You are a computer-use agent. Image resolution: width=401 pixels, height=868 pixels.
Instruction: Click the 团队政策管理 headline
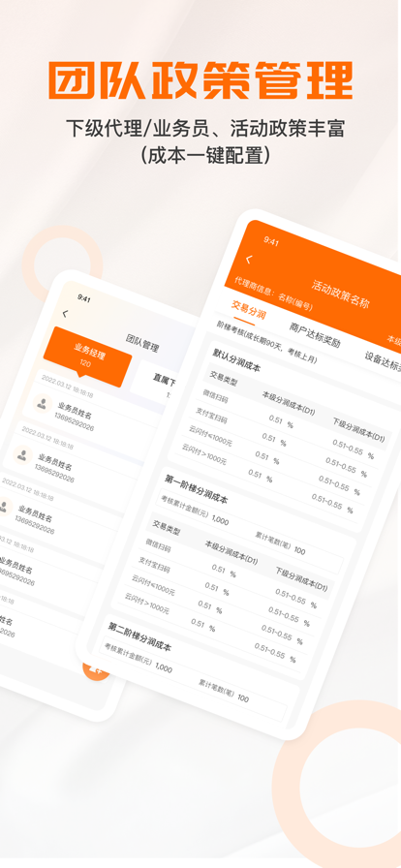(x=200, y=80)
